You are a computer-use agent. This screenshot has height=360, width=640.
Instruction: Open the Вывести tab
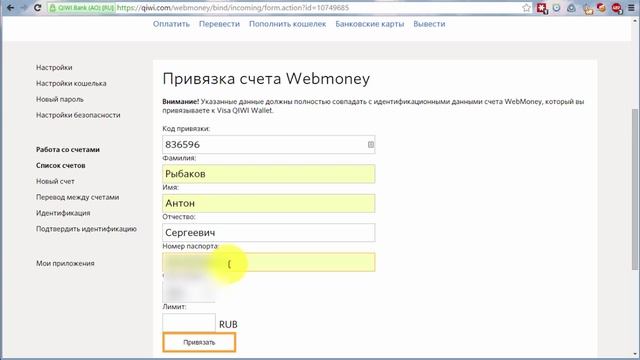coord(429,24)
